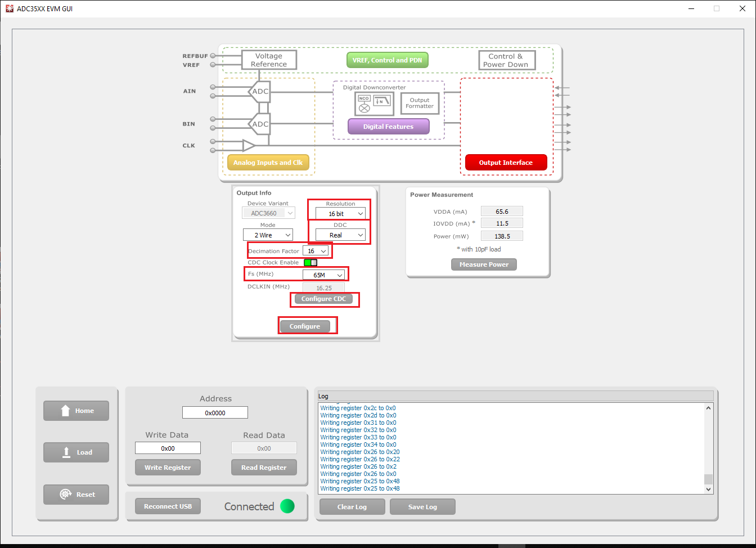
Task: Click the CLK buffer triangle symbol
Action: click(x=248, y=146)
